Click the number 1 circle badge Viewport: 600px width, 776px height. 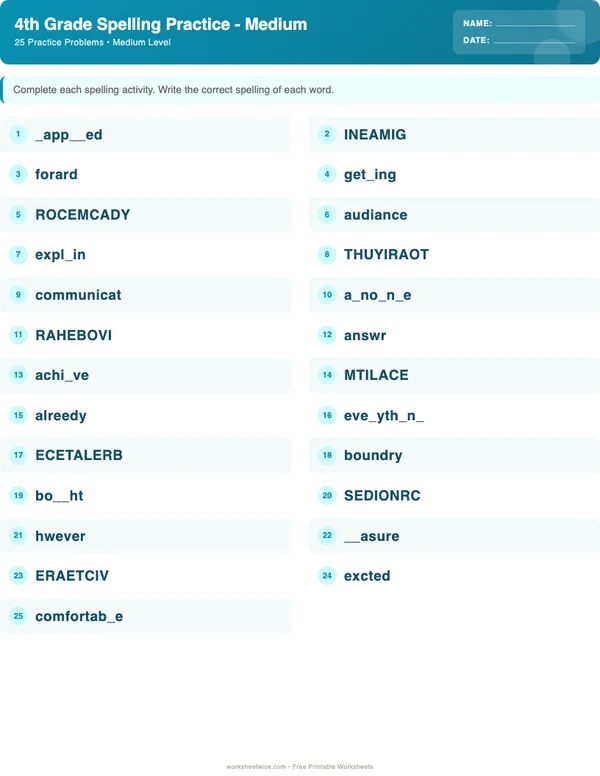point(18,134)
